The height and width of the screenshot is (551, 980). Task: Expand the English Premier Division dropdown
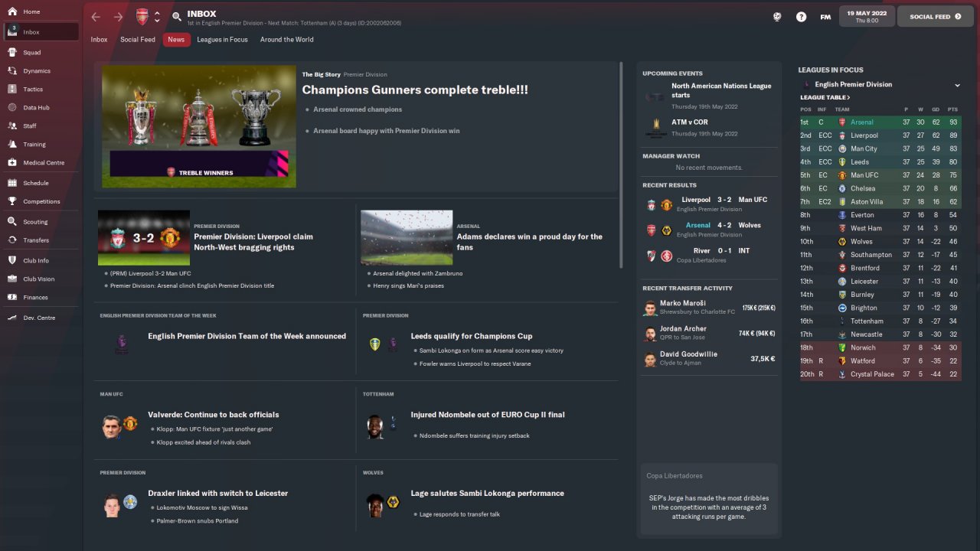957,85
